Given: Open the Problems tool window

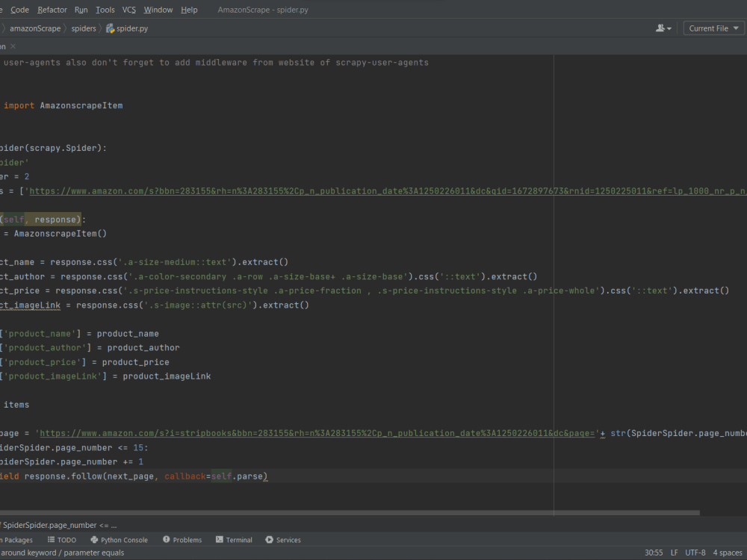Looking at the screenshot, I should point(186,540).
